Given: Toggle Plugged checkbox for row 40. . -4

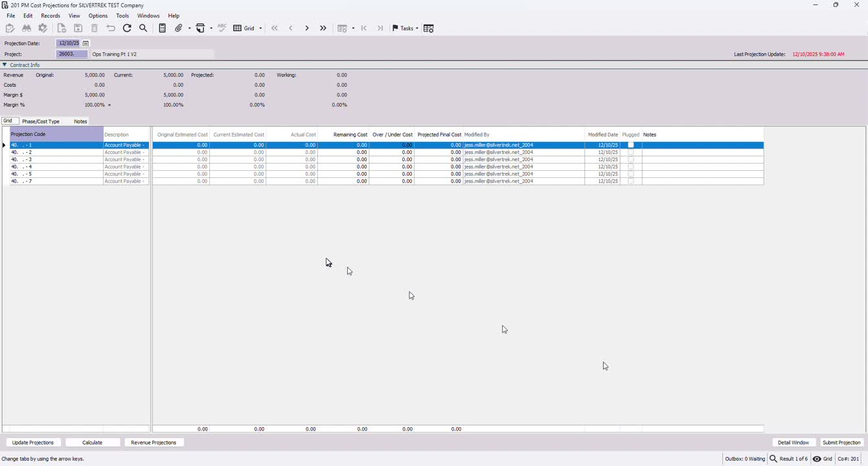Looking at the screenshot, I should point(631,167).
